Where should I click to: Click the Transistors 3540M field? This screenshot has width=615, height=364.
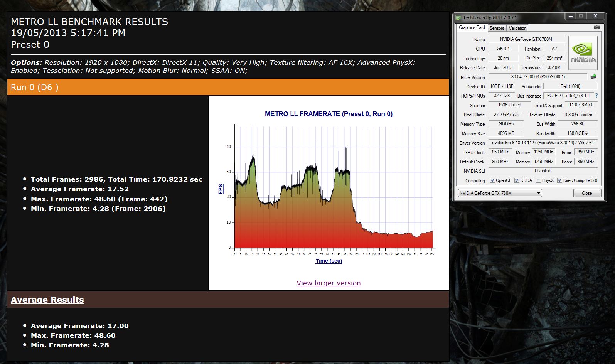(554, 67)
